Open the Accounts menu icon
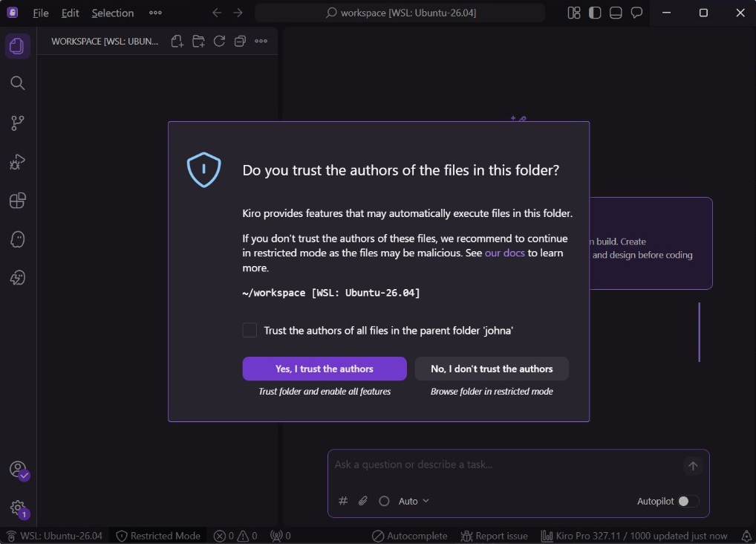Image resolution: width=756 pixels, height=544 pixels. [19, 470]
